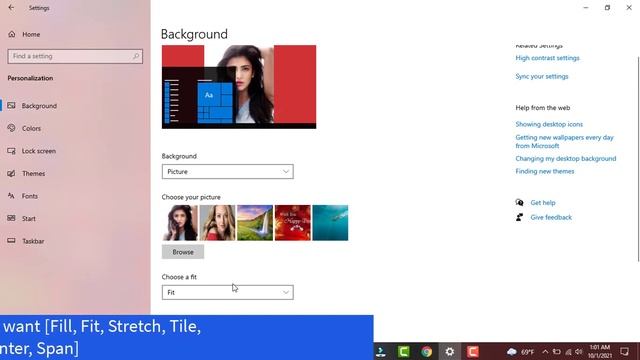Choose the red greeting card thumbnail
Viewport: 640px width, 360px height.
[292, 223]
